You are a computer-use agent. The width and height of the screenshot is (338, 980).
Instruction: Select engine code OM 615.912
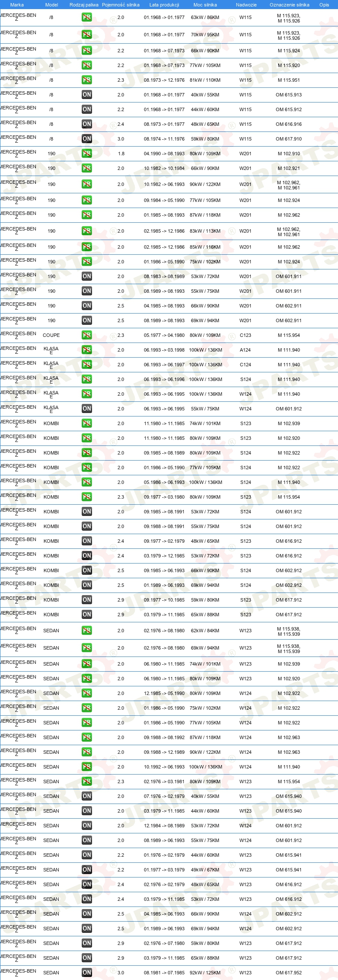coord(289,109)
